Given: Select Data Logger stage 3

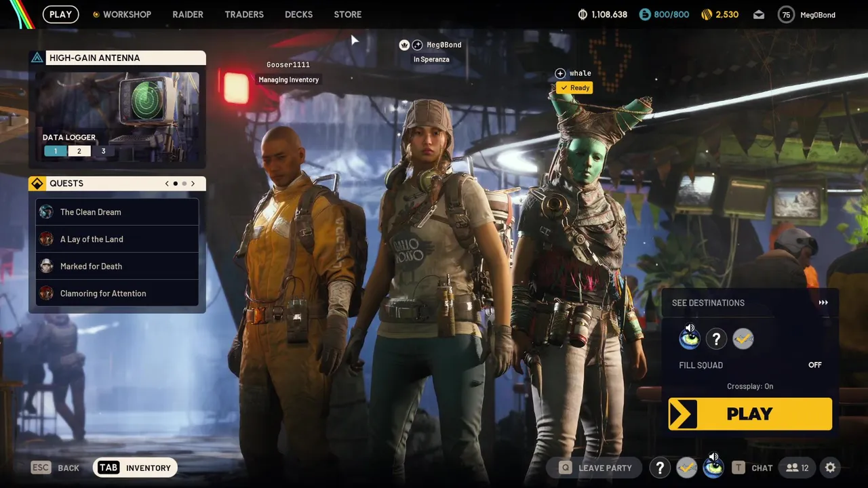Looking at the screenshot, I should 103,151.
